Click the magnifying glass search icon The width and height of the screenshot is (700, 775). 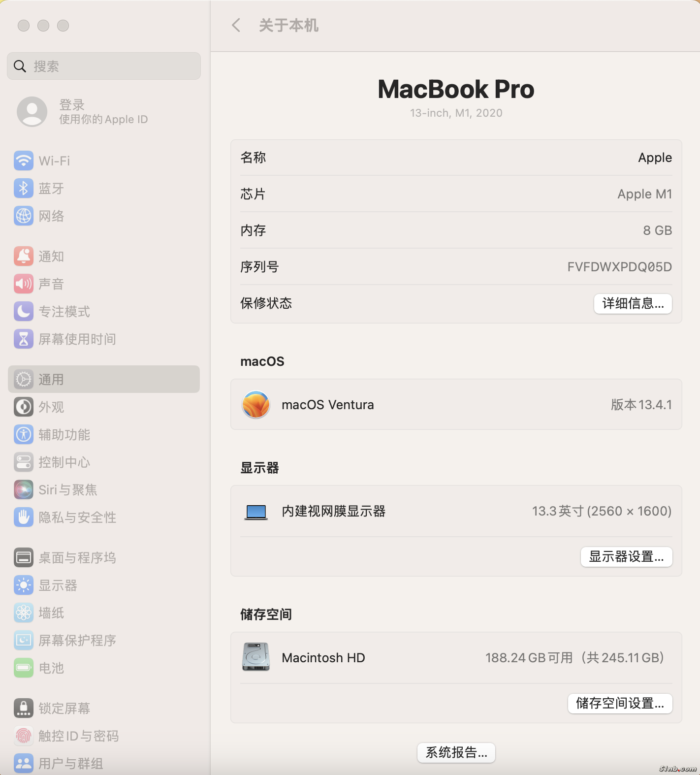click(x=20, y=66)
